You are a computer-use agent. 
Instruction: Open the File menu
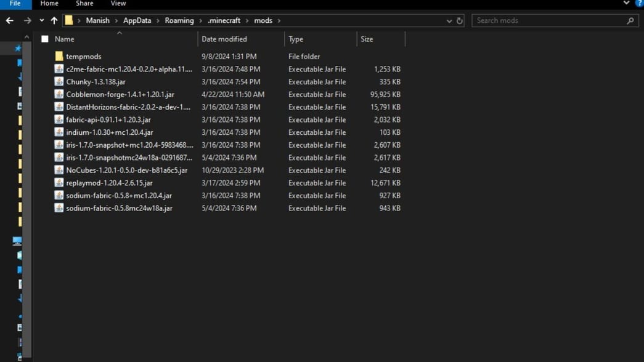click(15, 3)
